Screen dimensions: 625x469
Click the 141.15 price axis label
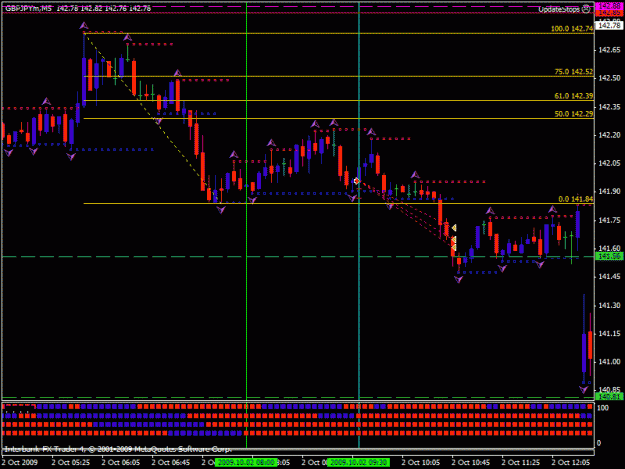pos(609,334)
